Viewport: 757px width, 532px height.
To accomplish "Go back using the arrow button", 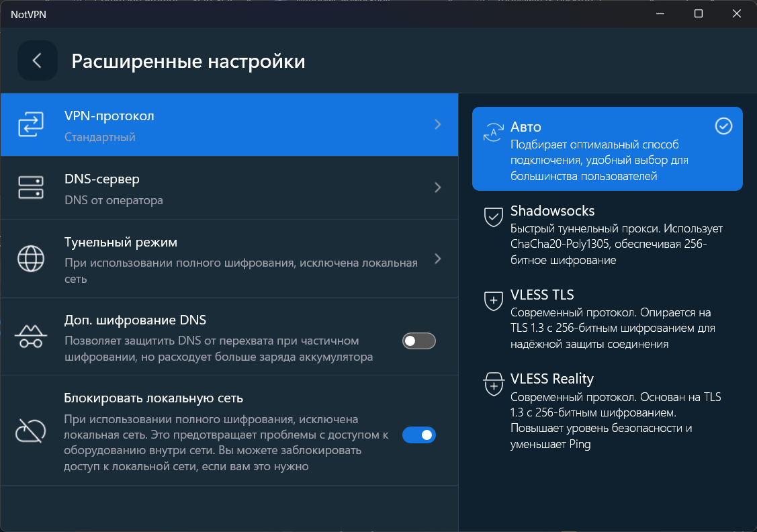I will coord(37,61).
